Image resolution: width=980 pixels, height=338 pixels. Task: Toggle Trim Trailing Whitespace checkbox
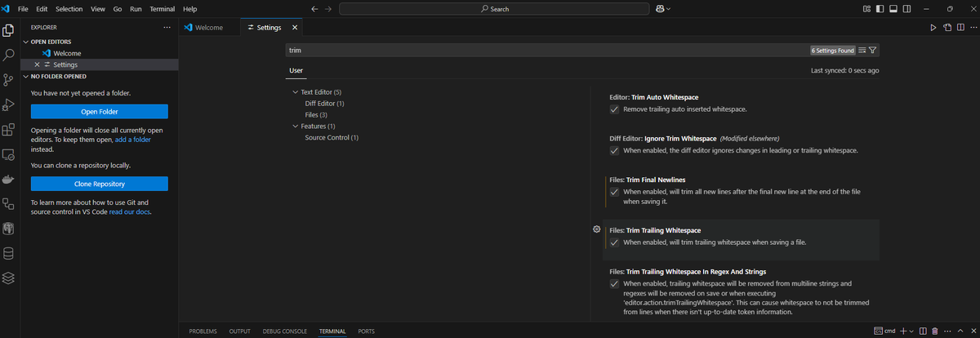pyautogui.click(x=614, y=242)
